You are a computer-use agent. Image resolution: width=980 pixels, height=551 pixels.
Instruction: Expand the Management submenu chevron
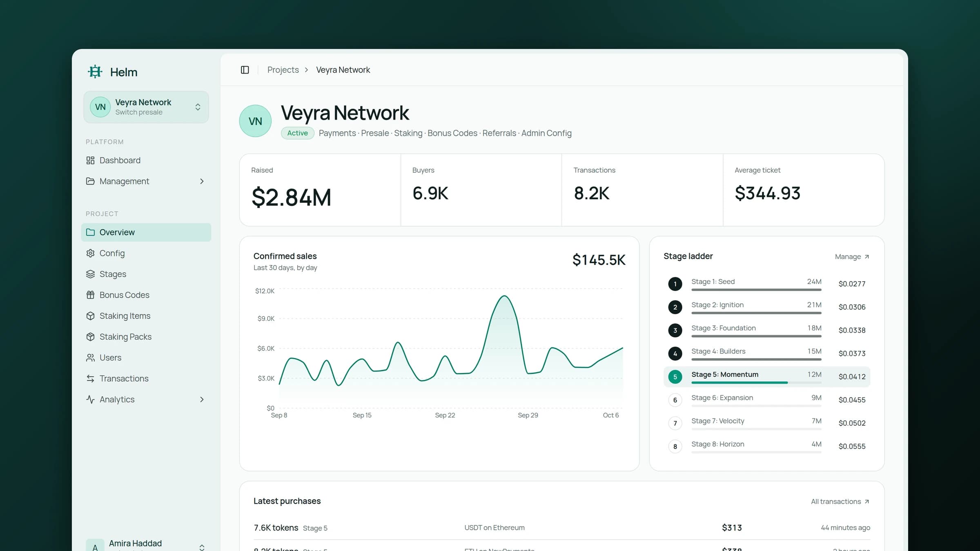[x=202, y=181]
